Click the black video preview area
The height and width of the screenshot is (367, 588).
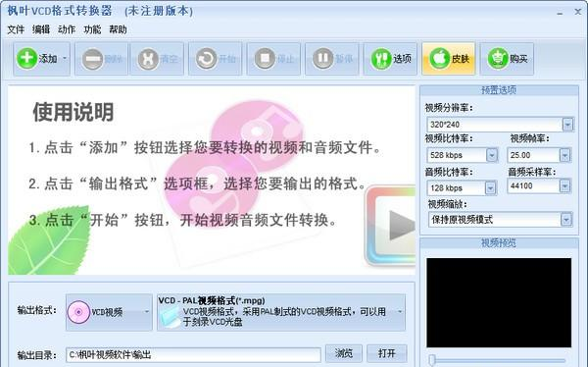click(x=499, y=302)
